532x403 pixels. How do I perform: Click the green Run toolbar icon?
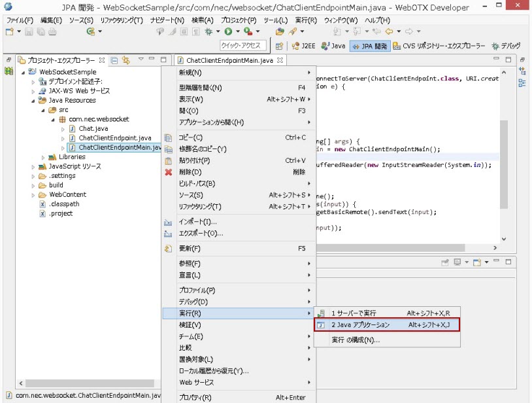coord(228,31)
